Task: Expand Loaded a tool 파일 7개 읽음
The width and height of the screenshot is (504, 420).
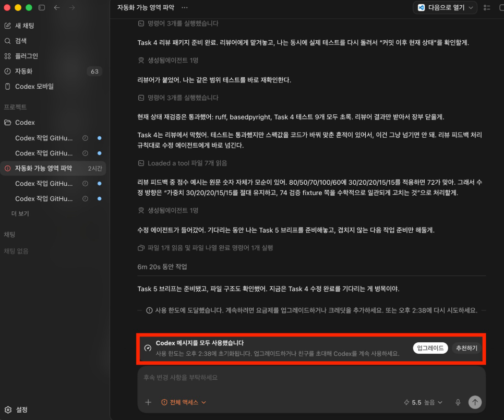Action: point(182,163)
